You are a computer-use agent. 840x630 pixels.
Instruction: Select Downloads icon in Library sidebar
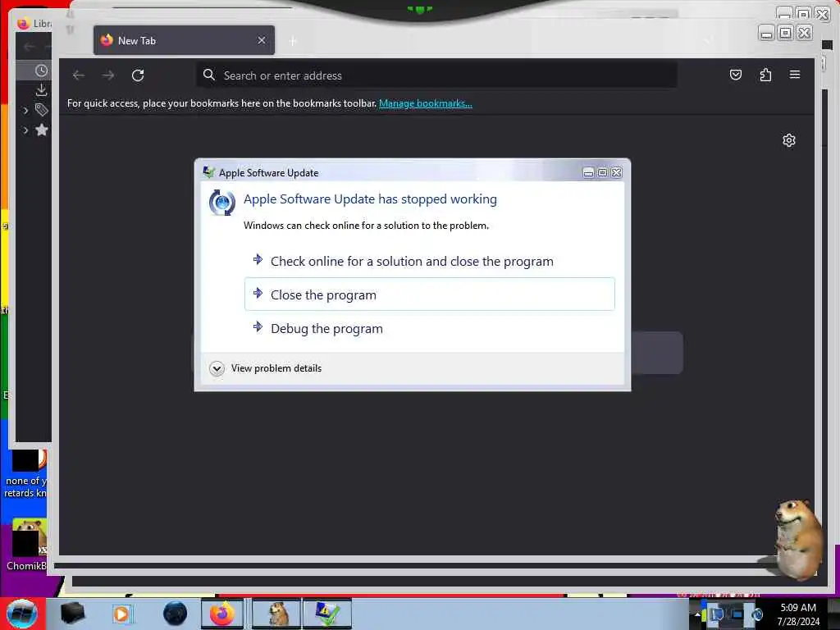(41, 89)
